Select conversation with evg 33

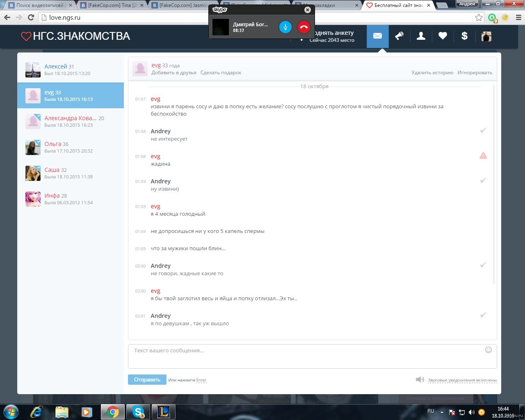tap(71, 96)
